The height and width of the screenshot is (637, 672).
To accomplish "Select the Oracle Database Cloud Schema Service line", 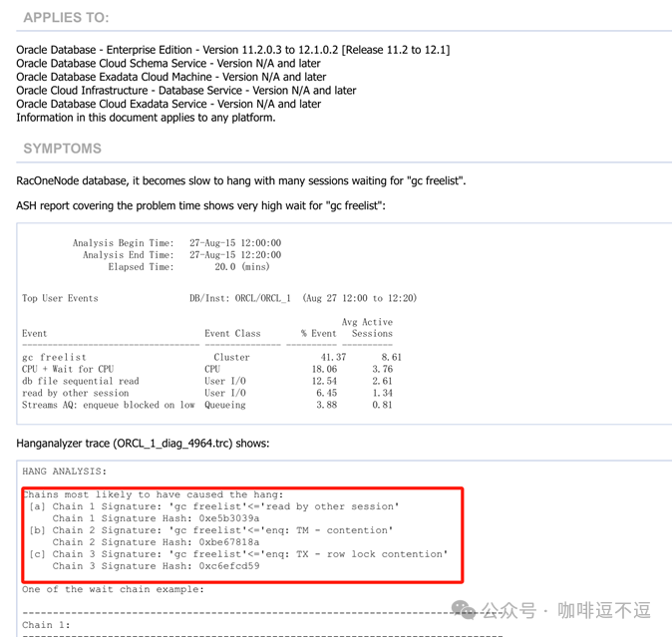I will tap(168, 64).
